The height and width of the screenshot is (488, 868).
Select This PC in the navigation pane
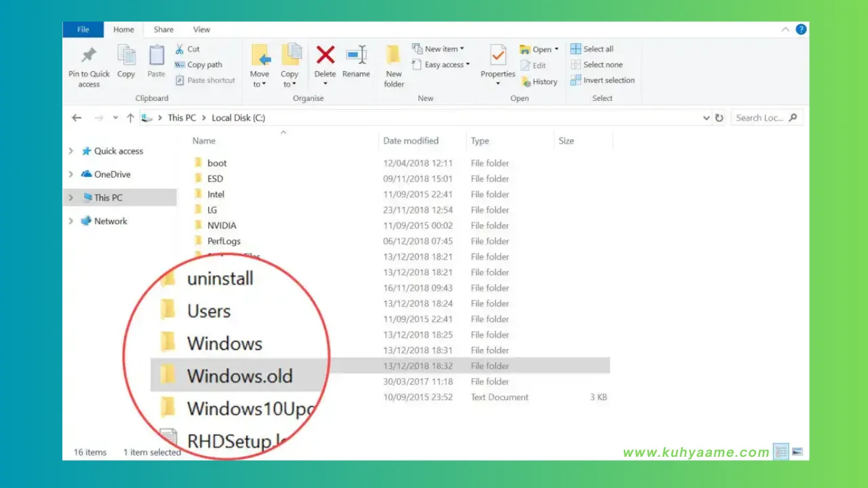click(x=108, y=198)
